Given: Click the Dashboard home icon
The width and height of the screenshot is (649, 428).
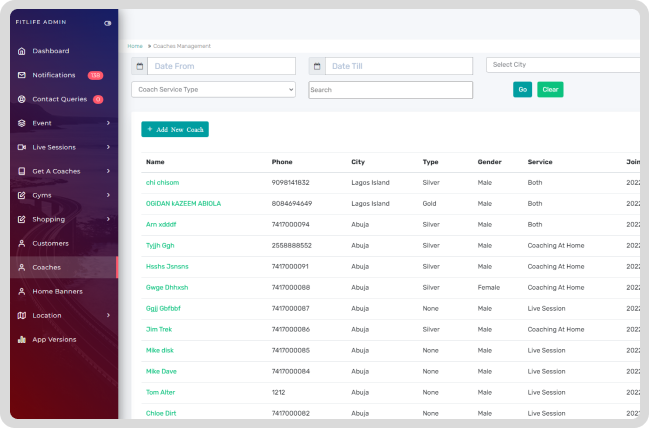Looking at the screenshot, I should click(x=22, y=51).
